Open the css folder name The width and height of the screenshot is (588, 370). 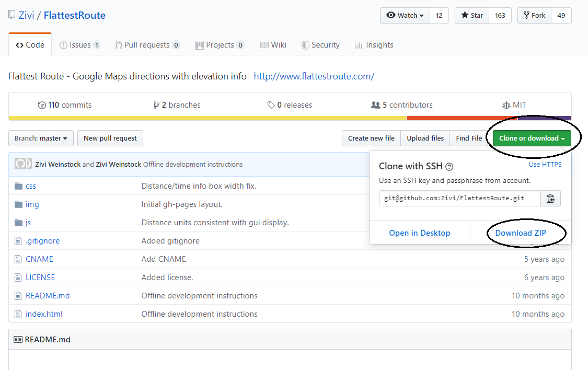point(31,187)
